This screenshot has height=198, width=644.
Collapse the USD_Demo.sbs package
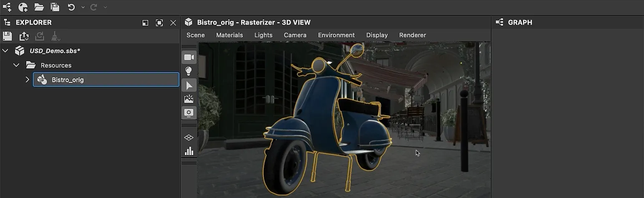[x=5, y=51]
